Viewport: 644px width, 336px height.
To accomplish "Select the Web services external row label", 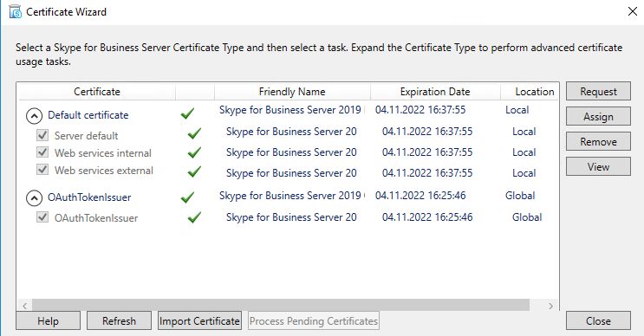I will (x=104, y=171).
